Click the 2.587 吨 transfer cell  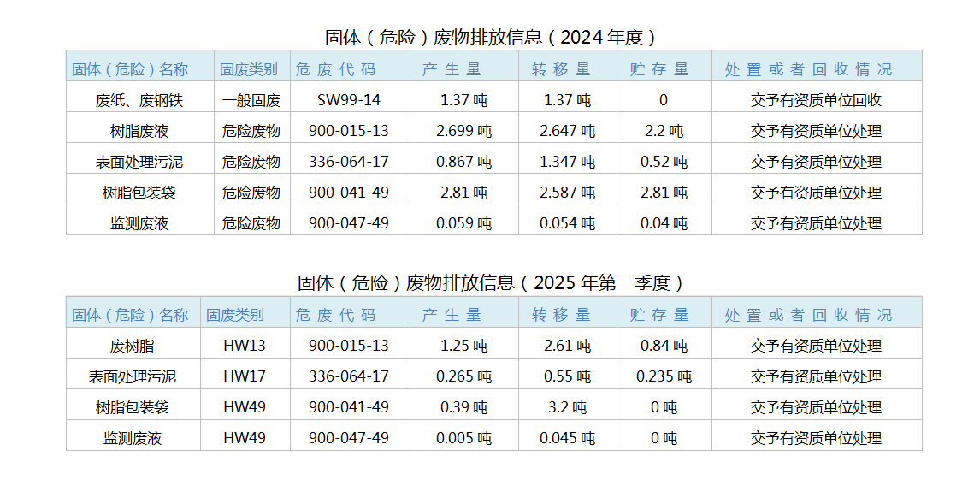(567, 193)
